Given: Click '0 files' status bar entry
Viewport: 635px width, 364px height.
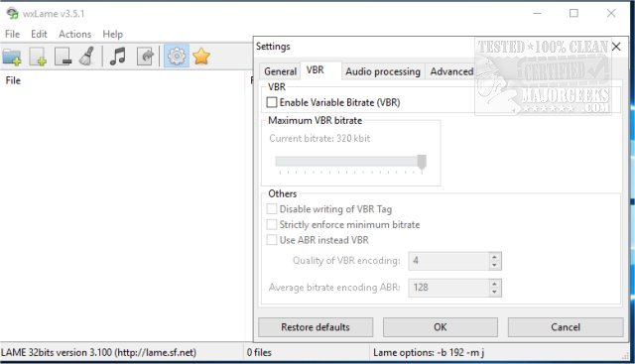Looking at the screenshot, I should point(259,353).
